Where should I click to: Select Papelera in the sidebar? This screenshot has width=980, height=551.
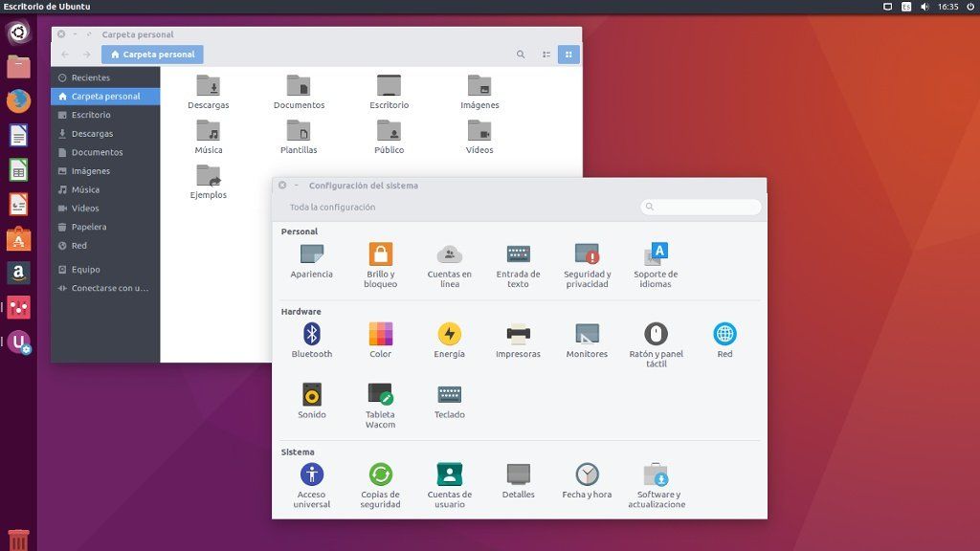click(x=89, y=227)
